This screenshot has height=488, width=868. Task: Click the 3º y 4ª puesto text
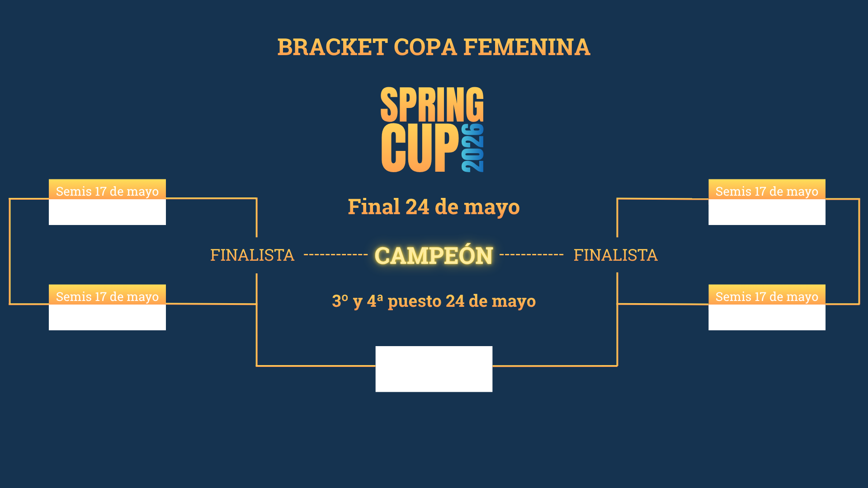pyautogui.click(x=434, y=301)
